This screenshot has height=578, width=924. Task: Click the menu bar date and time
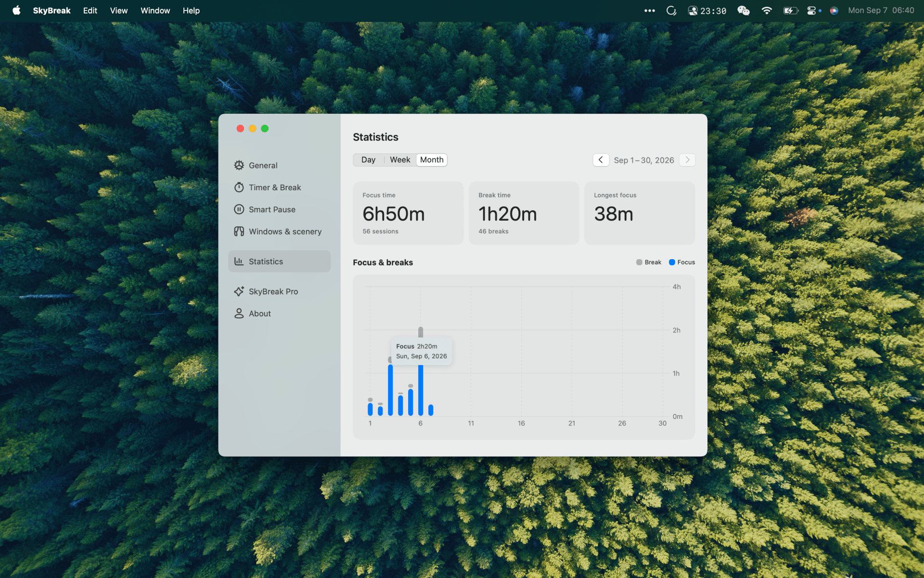pyautogui.click(x=881, y=11)
